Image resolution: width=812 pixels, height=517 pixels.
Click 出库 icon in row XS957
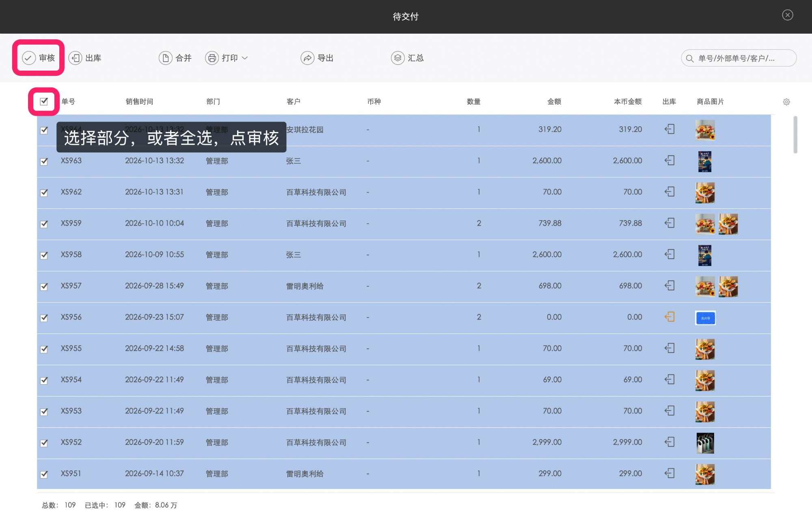(x=669, y=286)
